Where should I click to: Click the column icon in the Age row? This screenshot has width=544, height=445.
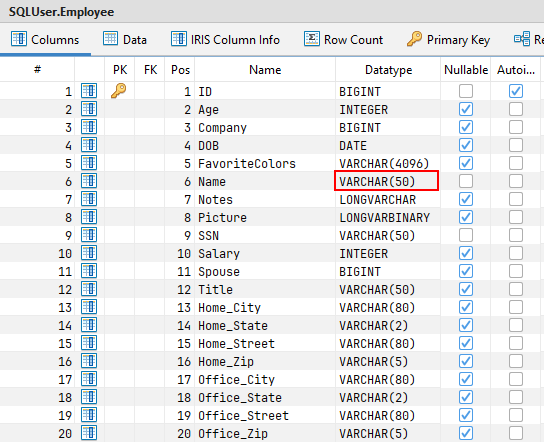89,109
